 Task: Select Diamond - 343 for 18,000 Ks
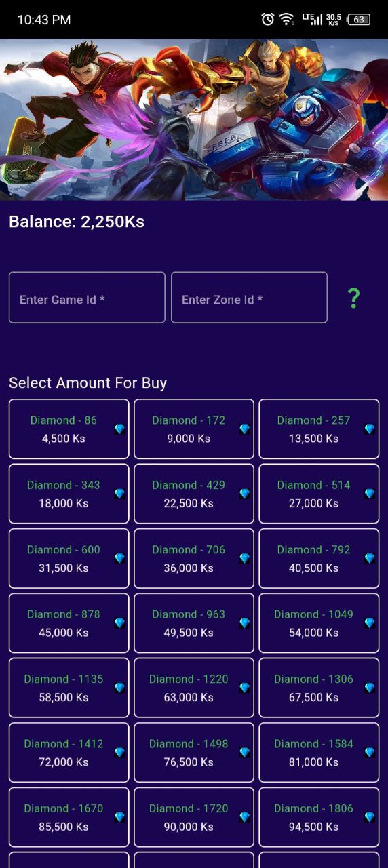pyautogui.click(x=69, y=494)
